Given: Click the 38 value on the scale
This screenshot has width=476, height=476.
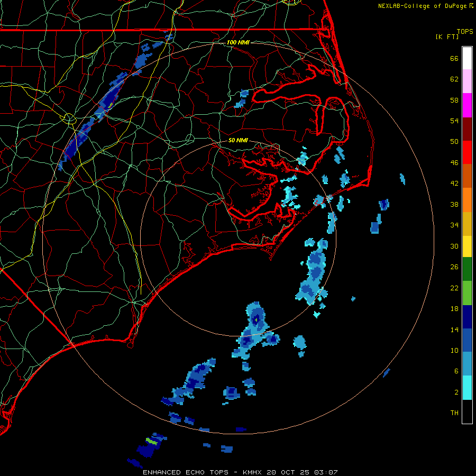Looking at the screenshot, I should click(454, 204).
